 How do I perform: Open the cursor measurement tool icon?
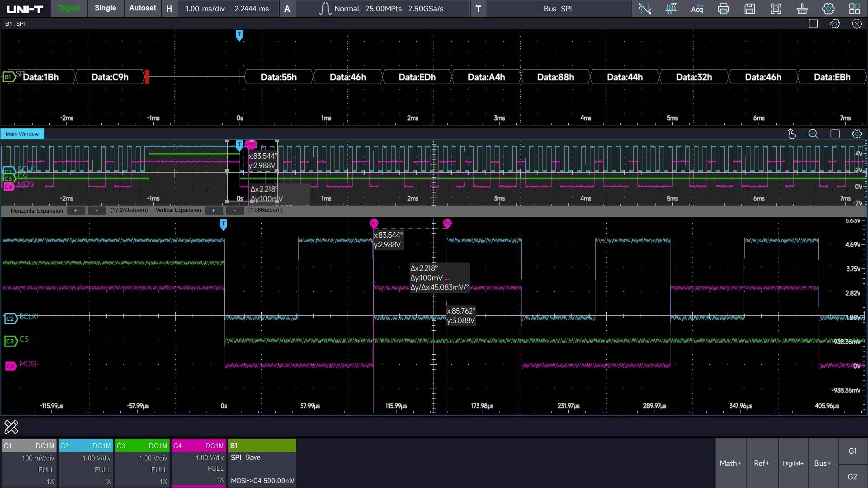645,9
